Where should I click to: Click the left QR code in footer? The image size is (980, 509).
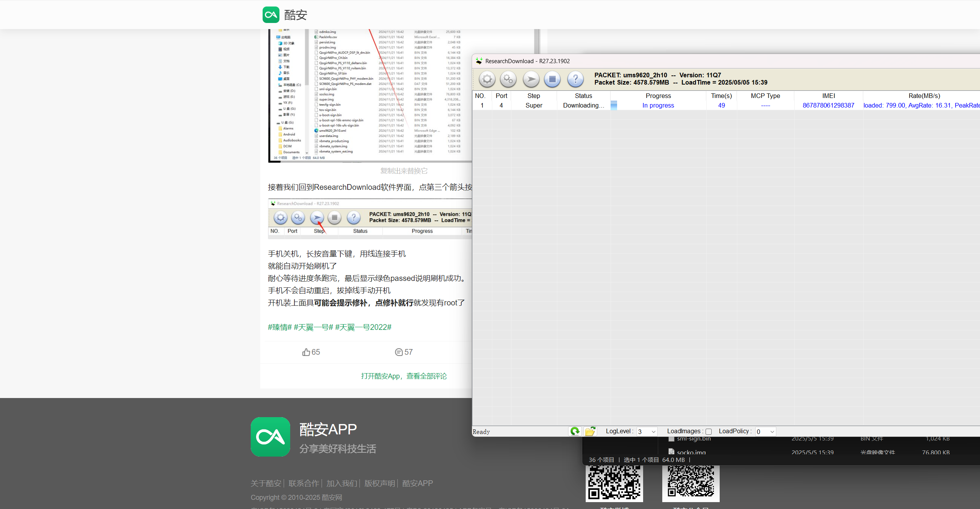(x=614, y=483)
